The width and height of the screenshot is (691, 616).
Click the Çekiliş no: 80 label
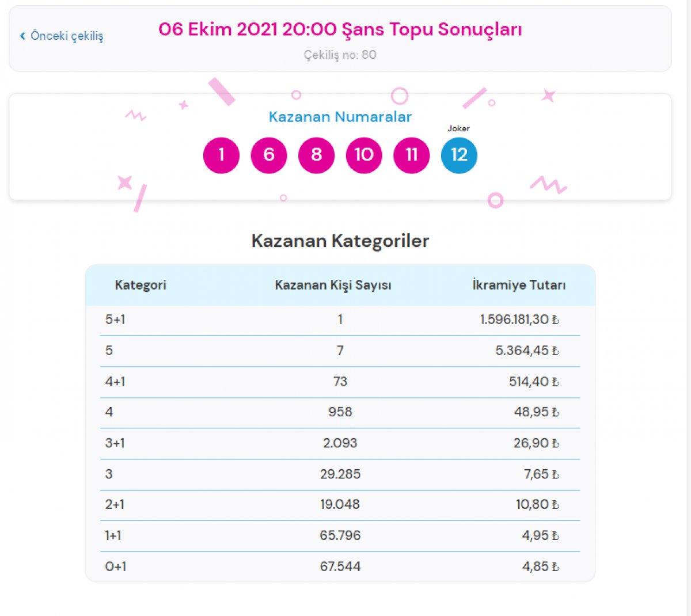tap(340, 55)
